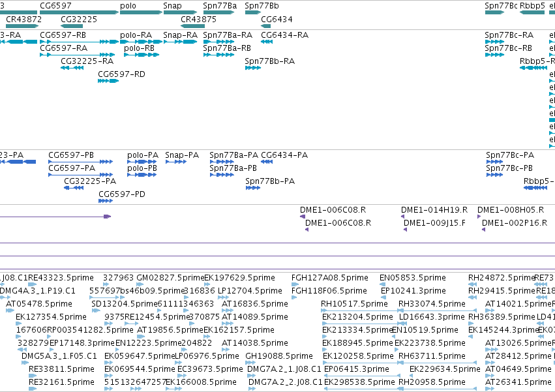Click the upper DME1-006C08.R marker
This screenshot has width=555, height=392.
tap(303, 217)
